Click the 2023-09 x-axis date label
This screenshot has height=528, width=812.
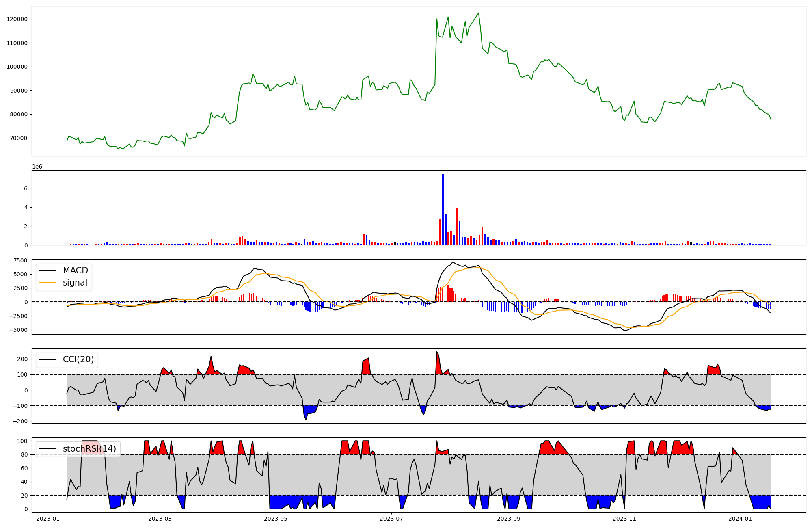[509, 519]
